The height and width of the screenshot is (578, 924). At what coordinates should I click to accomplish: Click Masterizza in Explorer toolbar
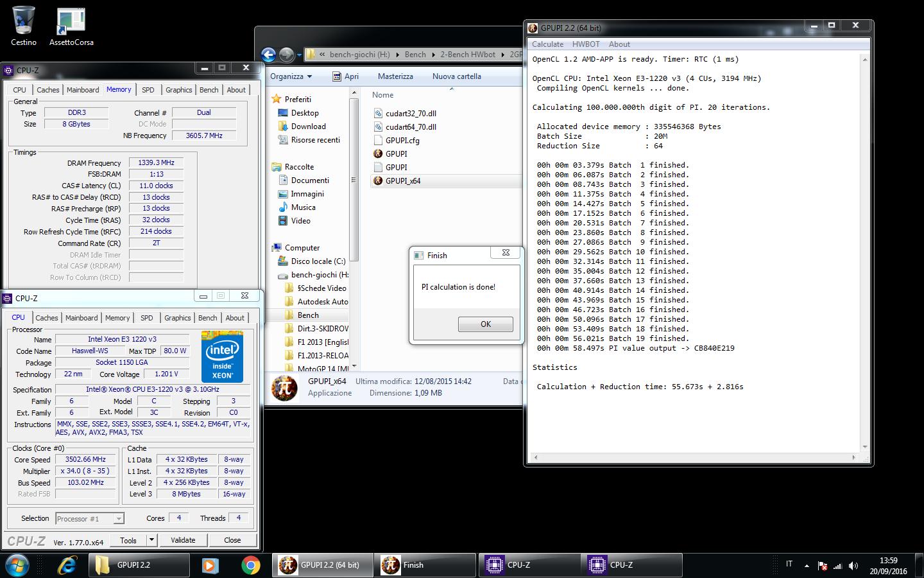coord(395,76)
